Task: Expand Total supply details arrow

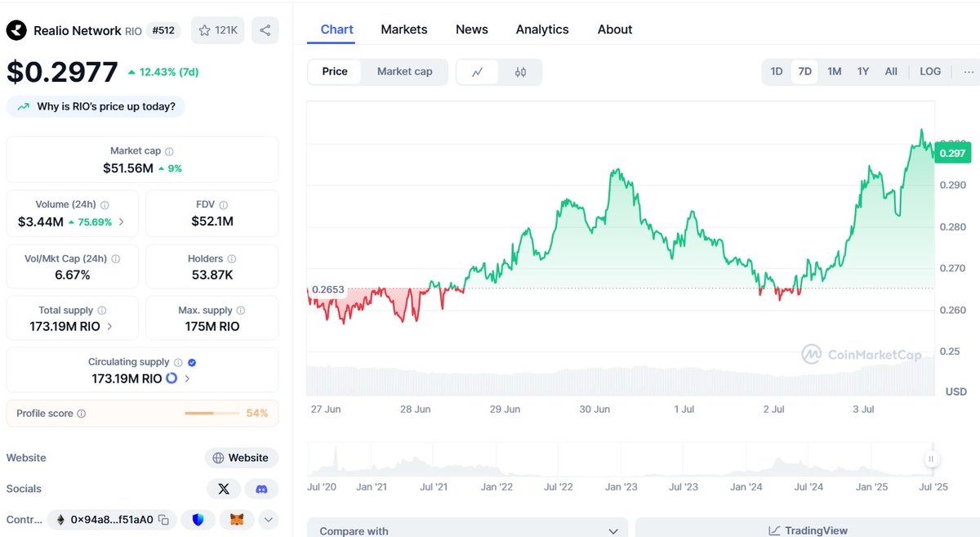Action: coord(109,326)
